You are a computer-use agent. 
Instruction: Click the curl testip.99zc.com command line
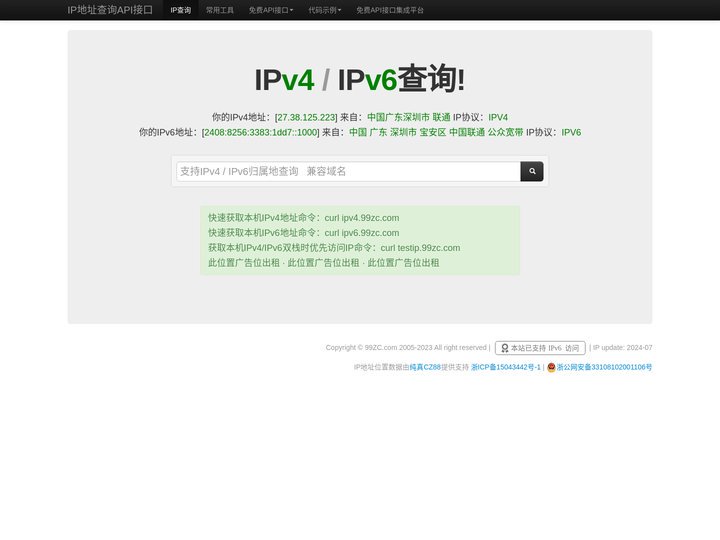tap(334, 248)
